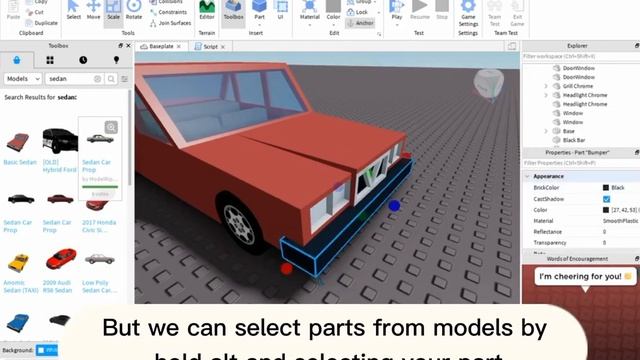Activate the Scale tool

point(113,10)
